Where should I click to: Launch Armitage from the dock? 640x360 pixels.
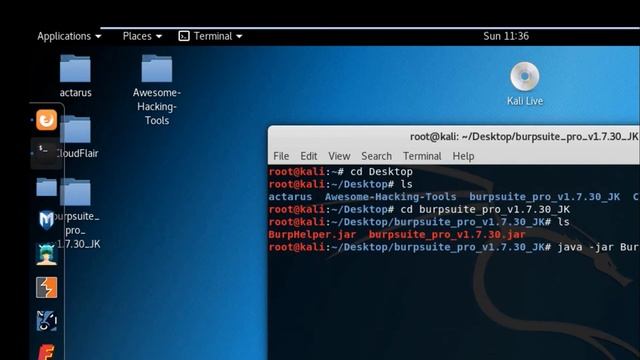[46, 254]
